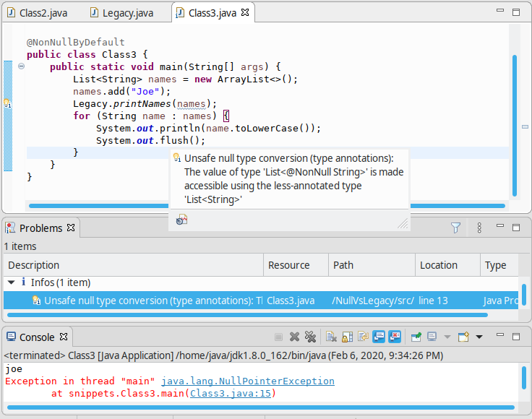The width and height of the screenshot is (532, 419).
Task: Click Remove All Terminated Launches icon
Action: tap(310, 337)
